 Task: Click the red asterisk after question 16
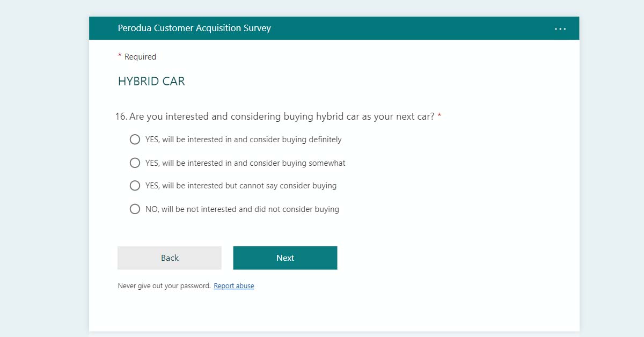pos(440,116)
